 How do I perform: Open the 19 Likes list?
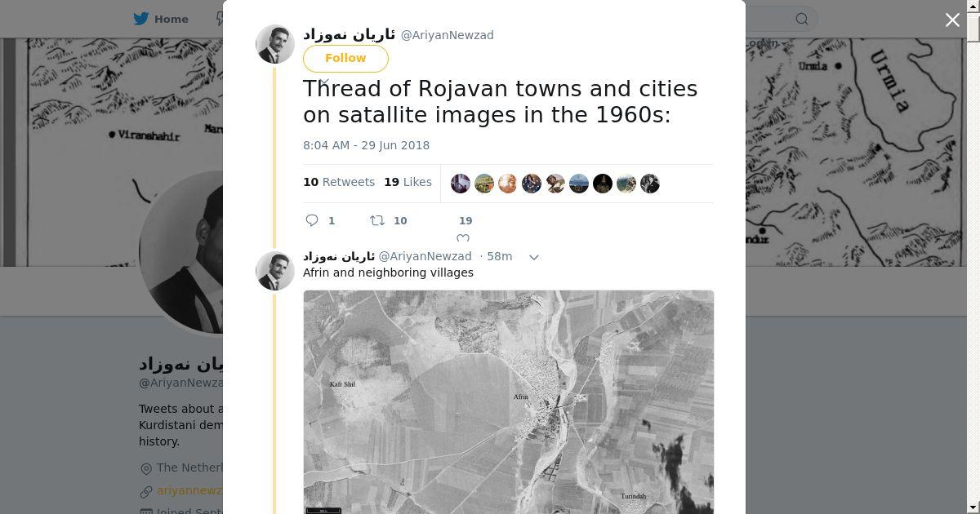coord(408,182)
